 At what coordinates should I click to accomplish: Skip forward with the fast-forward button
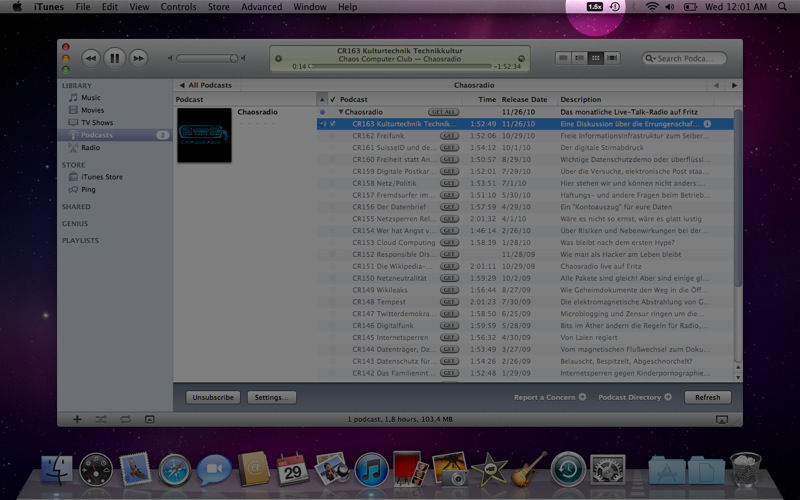point(138,58)
